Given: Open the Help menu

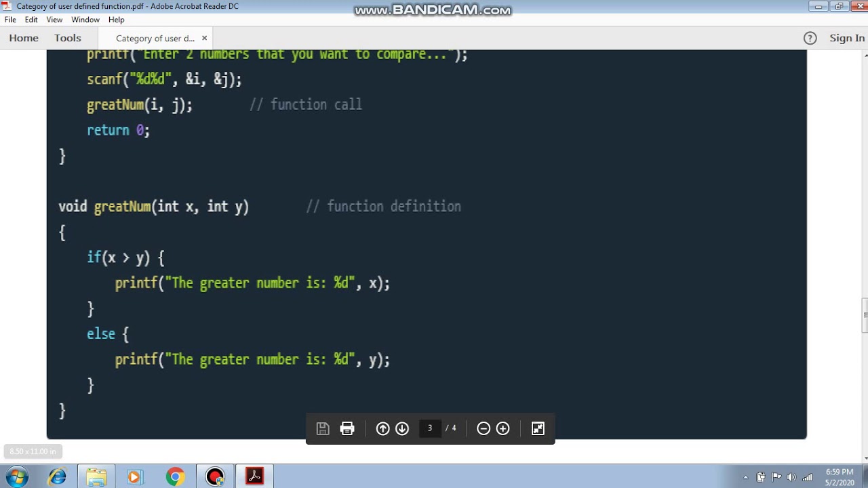Looking at the screenshot, I should click(117, 20).
